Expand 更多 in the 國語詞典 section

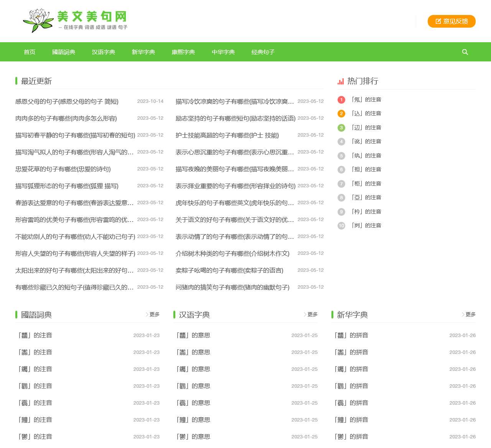click(153, 314)
